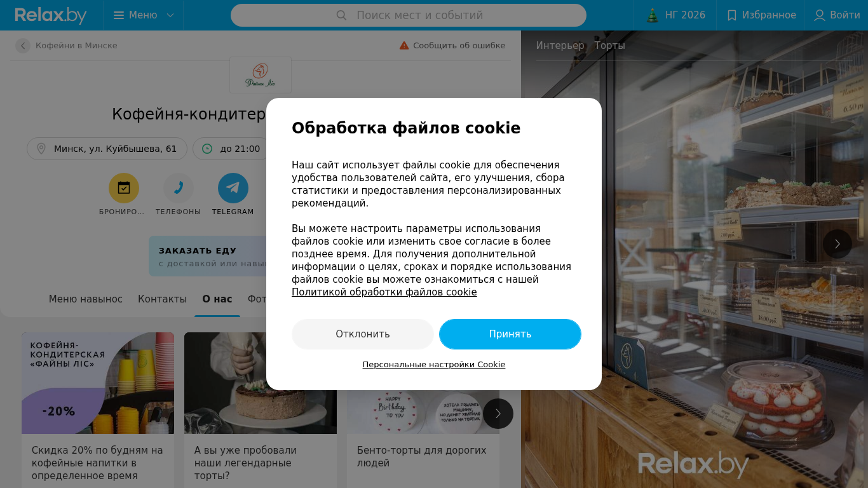Viewport: 868px width, 488px height.
Task: Open Избранное bookmark icon in the header
Action: point(732,15)
